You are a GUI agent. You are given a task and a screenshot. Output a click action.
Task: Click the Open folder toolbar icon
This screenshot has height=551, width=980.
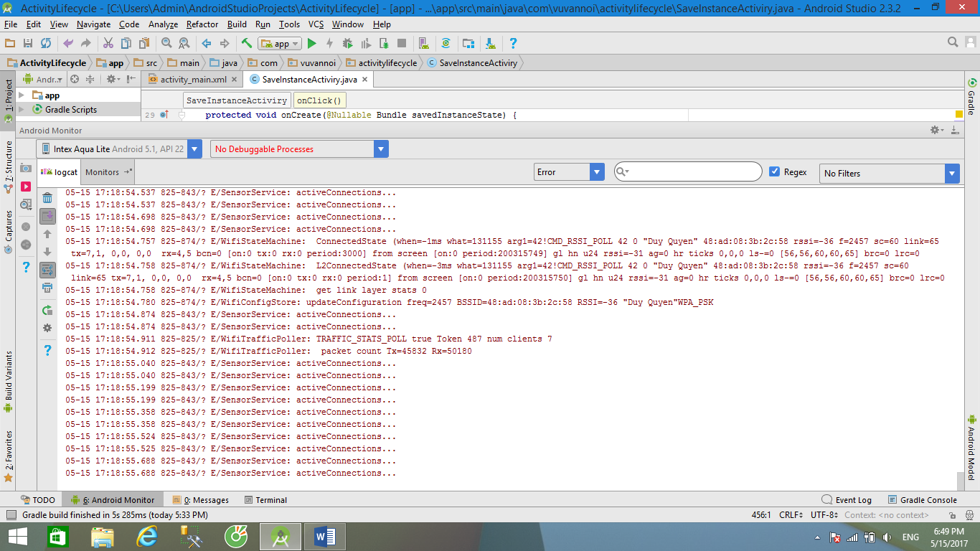point(10,44)
